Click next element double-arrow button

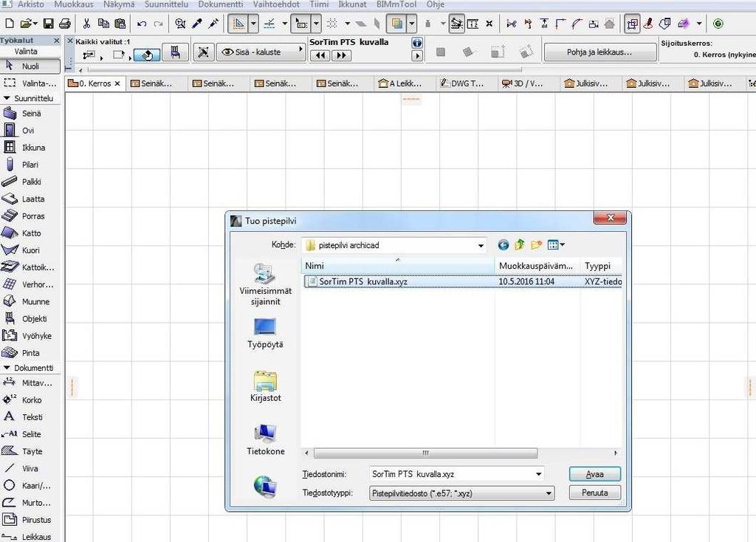pyautogui.click(x=341, y=55)
